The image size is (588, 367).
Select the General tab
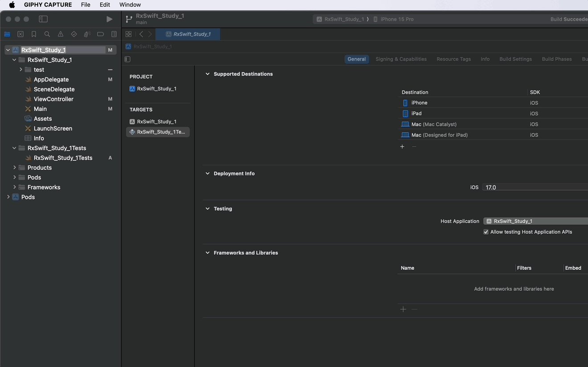pos(356,59)
